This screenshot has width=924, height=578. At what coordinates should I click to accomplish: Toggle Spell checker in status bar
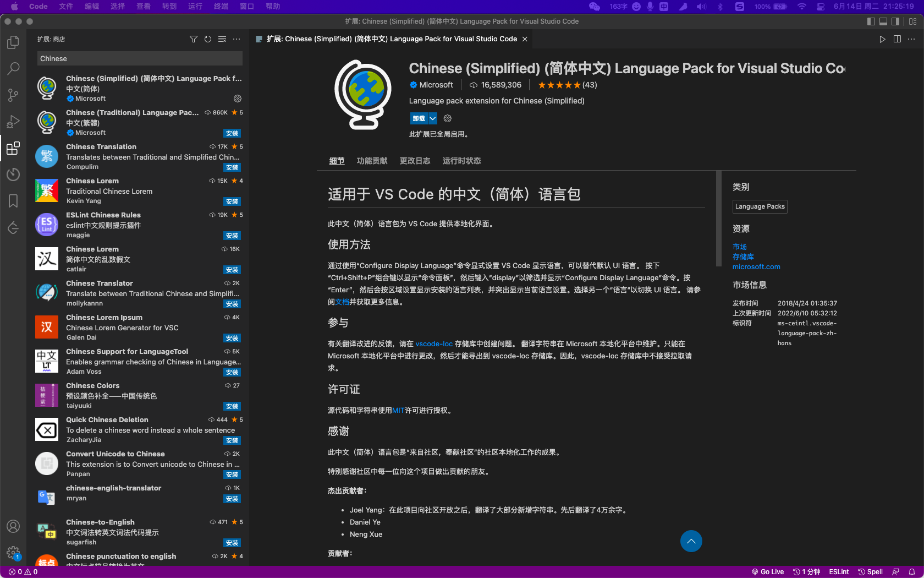click(871, 572)
